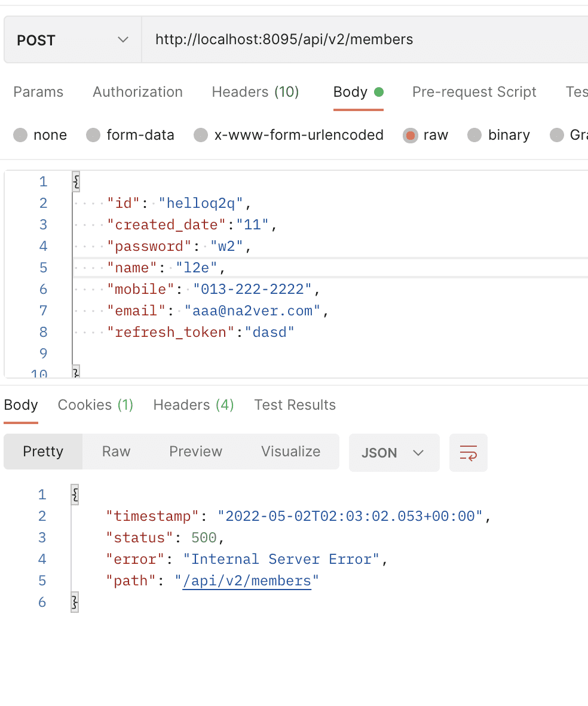The height and width of the screenshot is (706, 588).
Task: Follow the /api/v2/members path link
Action: 247,581
